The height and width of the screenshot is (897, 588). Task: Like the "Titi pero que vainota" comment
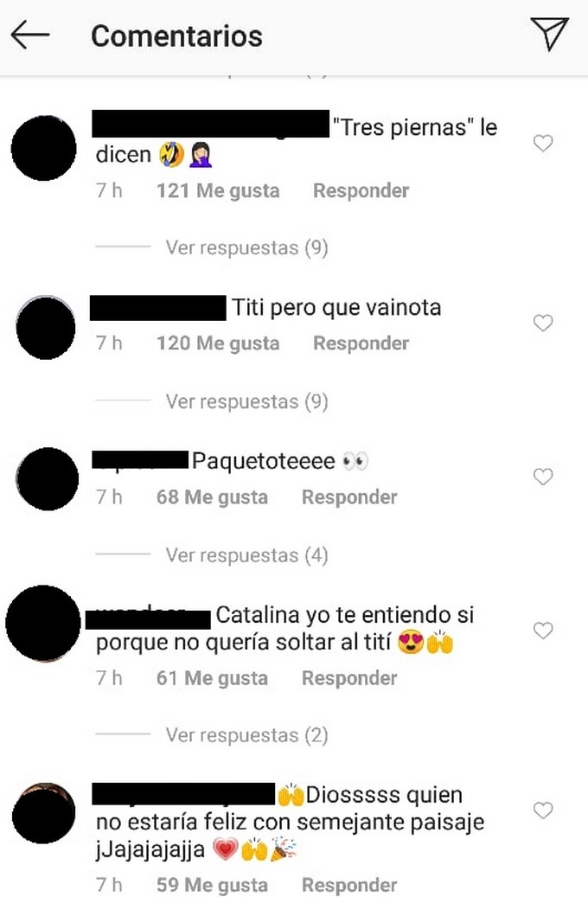(543, 324)
